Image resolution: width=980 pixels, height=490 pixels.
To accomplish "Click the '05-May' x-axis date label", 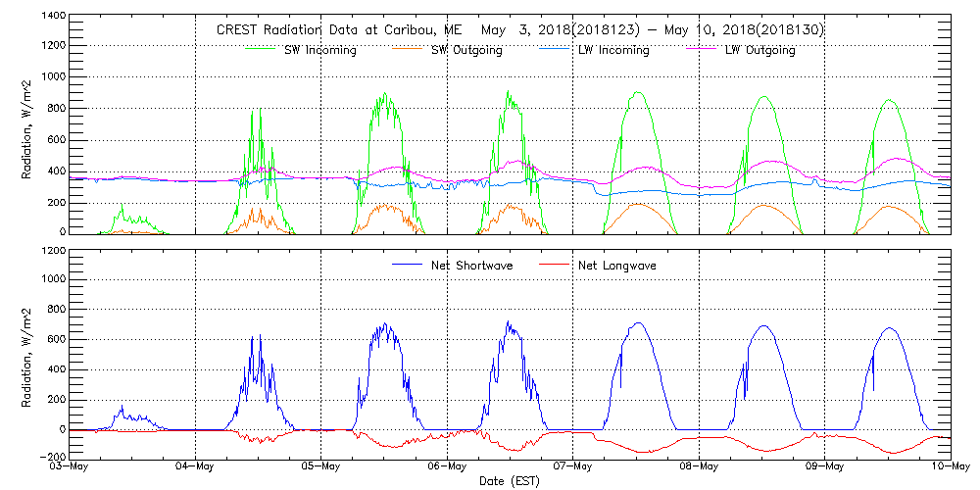I will pos(322,467).
